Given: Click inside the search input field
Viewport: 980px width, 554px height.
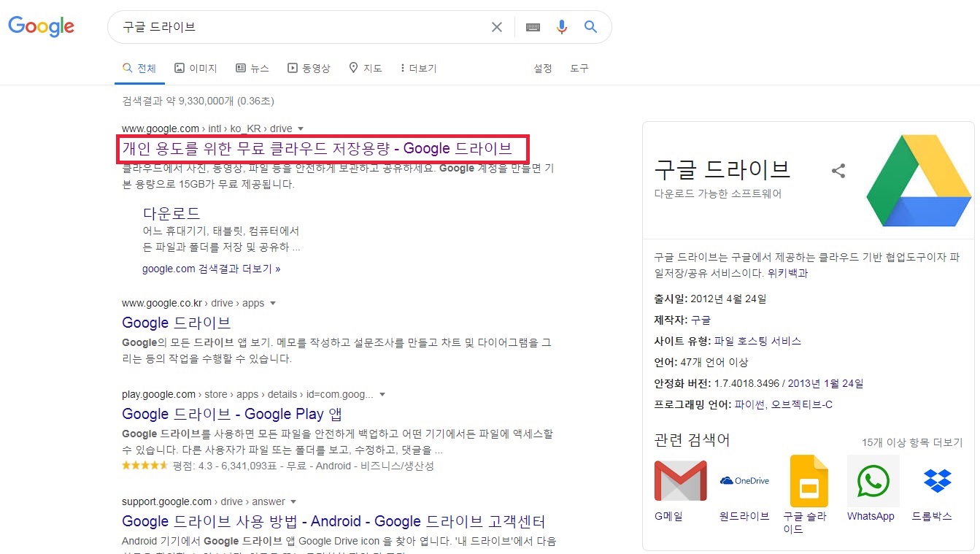Looking at the screenshot, I should [292, 26].
